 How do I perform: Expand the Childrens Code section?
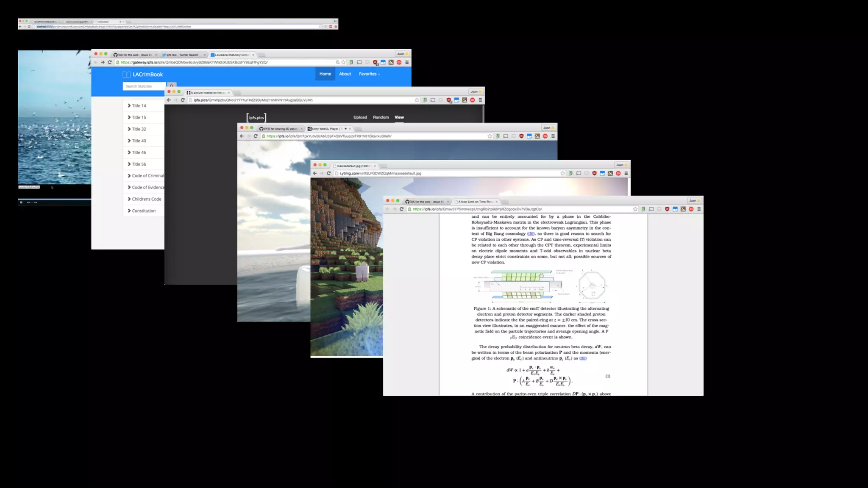click(146, 199)
